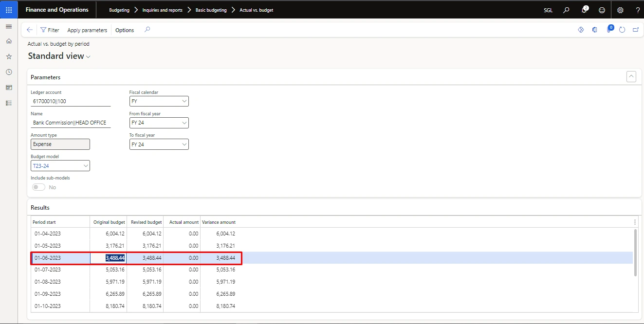Click the Refresh page icon
The width and height of the screenshot is (644, 324).
pyautogui.click(x=622, y=30)
